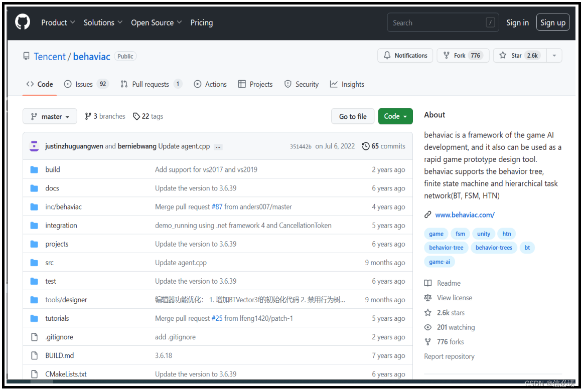This screenshot has width=583, height=392.
Task: Click the BUILD.md file icon
Action: (34, 355)
